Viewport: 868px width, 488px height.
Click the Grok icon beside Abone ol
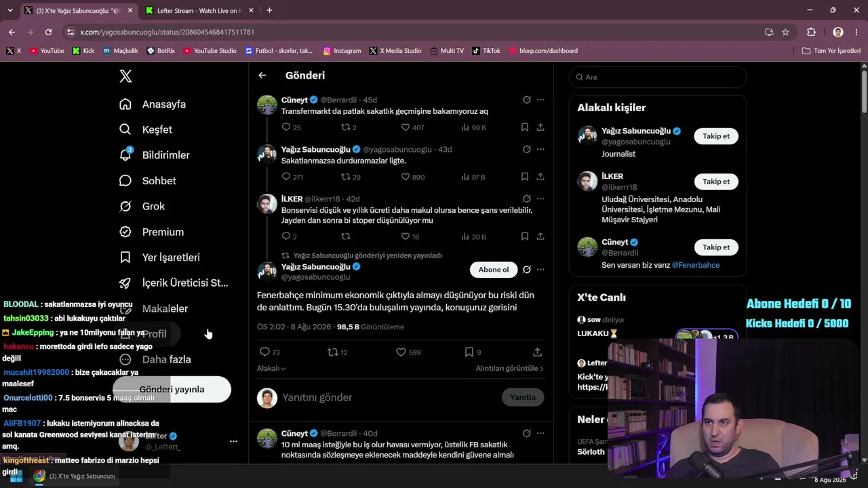click(x=526, y=270)
